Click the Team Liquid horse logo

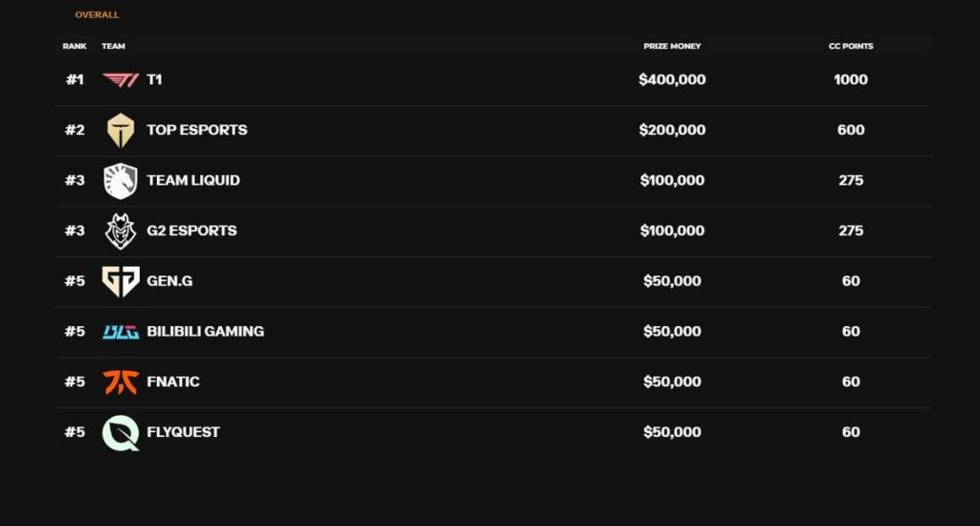pyautogui.click(x=121, y=181)
